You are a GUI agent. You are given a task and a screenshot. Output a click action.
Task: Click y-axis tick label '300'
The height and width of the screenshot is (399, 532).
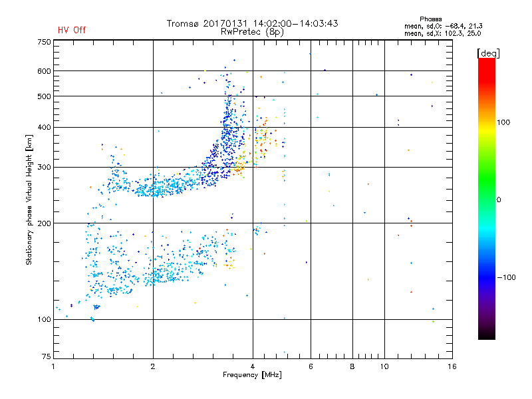pos(44,168)
